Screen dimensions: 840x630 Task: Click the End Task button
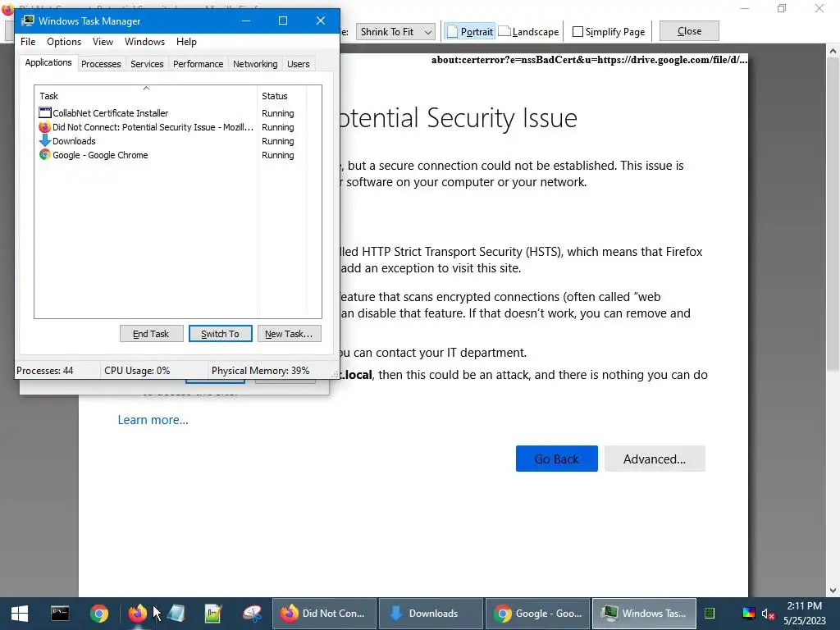(x=151, y=334)
